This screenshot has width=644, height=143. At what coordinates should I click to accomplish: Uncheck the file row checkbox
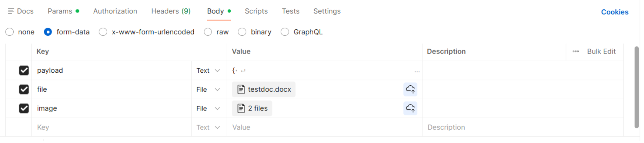[24, 90]
